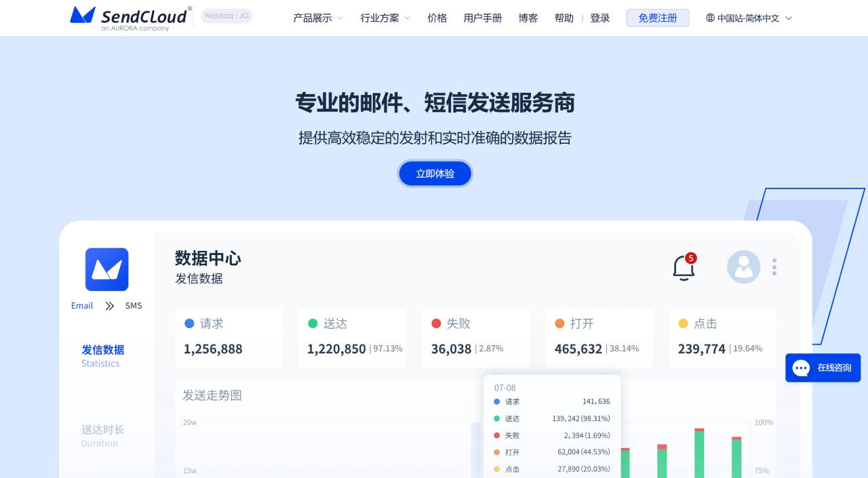The width and height of the screenshot is (868, 478).
Task: Click 139,242(98.31%) in the tooltip
Action: click(x=581, y=418)
